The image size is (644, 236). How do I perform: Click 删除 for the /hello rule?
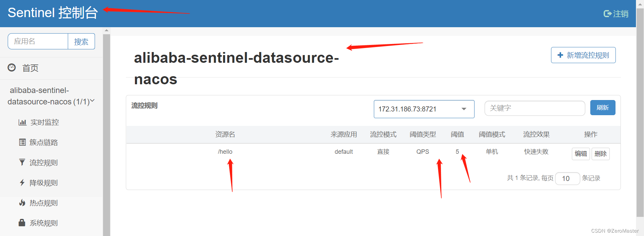pyautogui.click(x=600, y=154)
